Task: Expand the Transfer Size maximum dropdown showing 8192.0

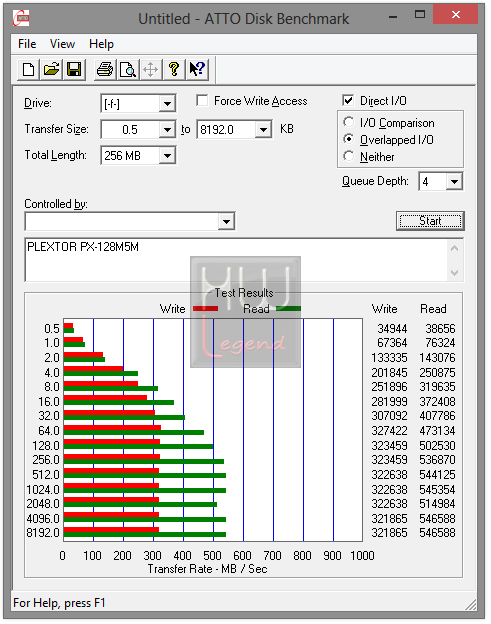Action: (x=263, y=130)
